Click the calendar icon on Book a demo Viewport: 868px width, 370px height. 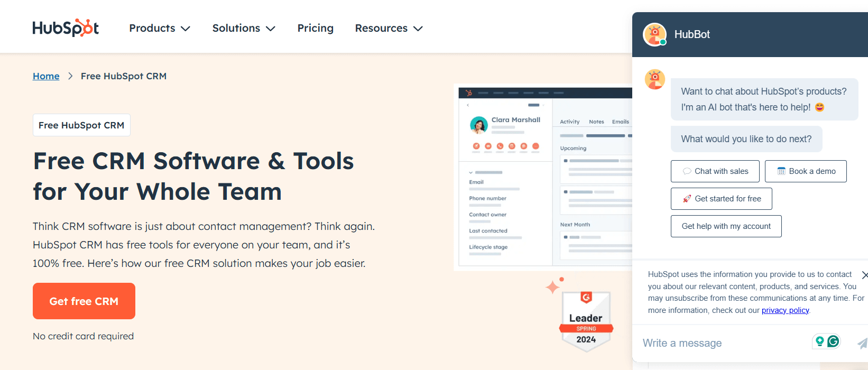[x=781, y=171]
